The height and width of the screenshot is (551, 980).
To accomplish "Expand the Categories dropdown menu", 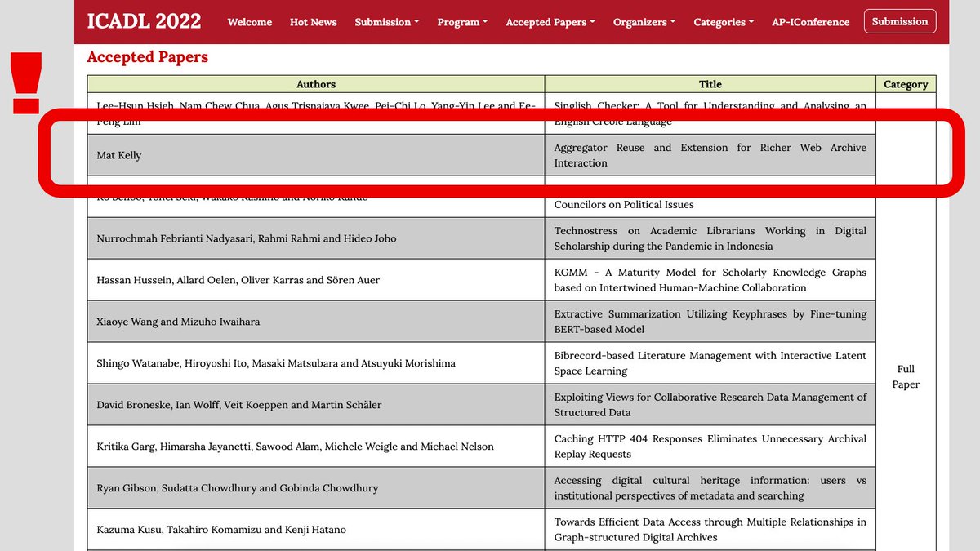I will pos(724,22).
